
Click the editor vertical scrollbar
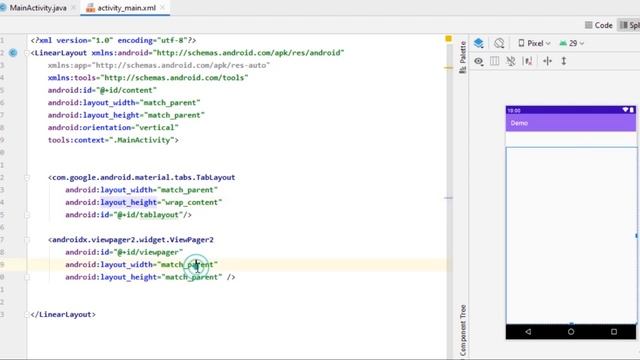pos(449,196)
